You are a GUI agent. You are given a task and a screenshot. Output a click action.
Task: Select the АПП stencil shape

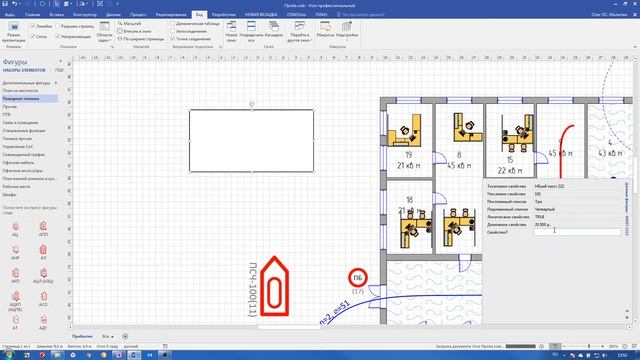tap(43, 229)
